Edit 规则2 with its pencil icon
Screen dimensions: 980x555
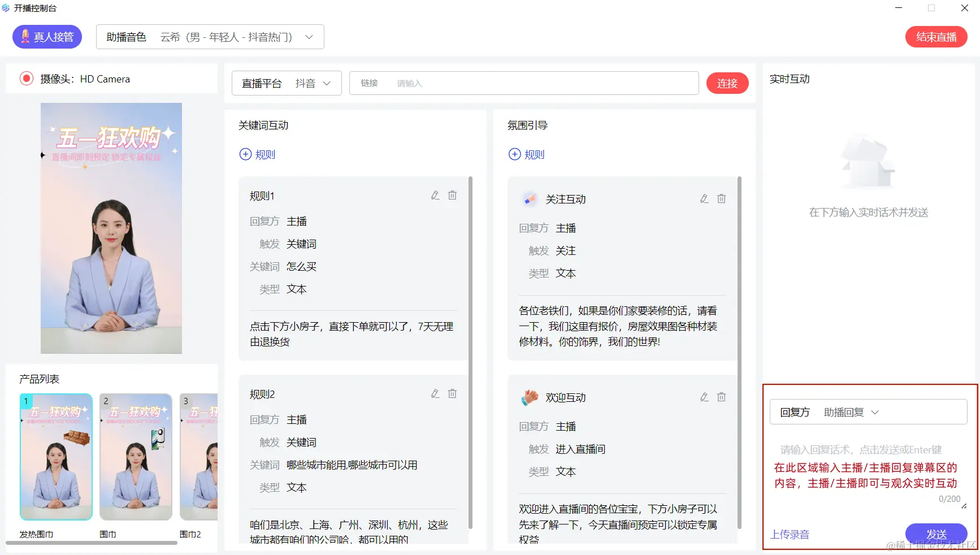(x=435, y=394)
